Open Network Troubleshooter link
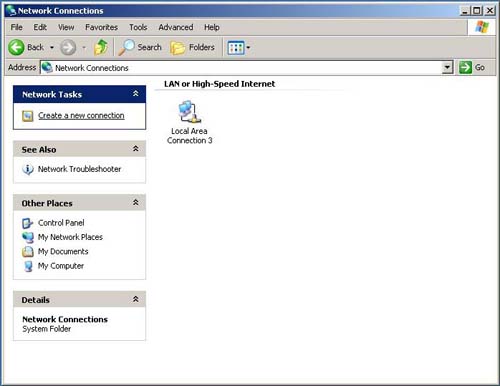The image size is (500, 386). [x=79, y=169]
